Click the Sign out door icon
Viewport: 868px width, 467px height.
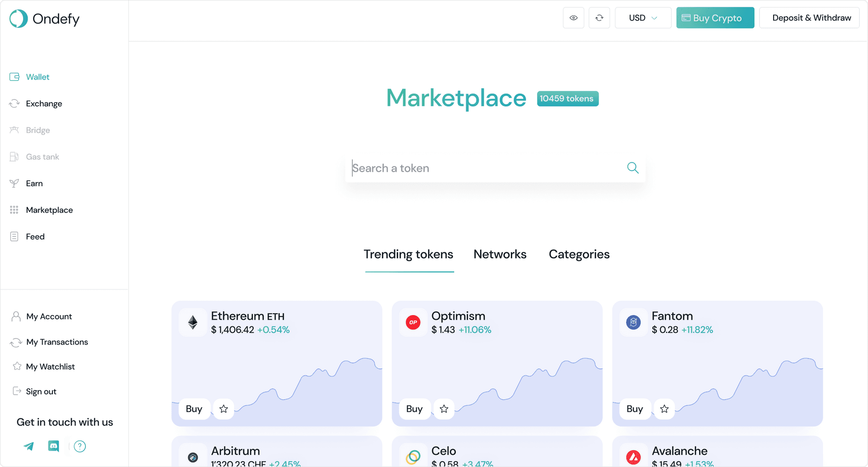click(17, 391)
